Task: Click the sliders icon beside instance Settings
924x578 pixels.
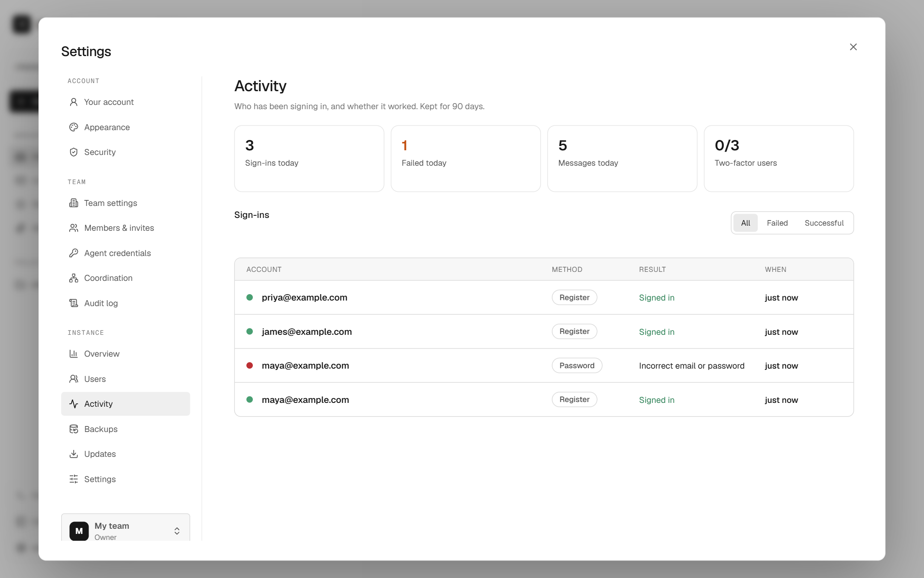Action: 74,479
